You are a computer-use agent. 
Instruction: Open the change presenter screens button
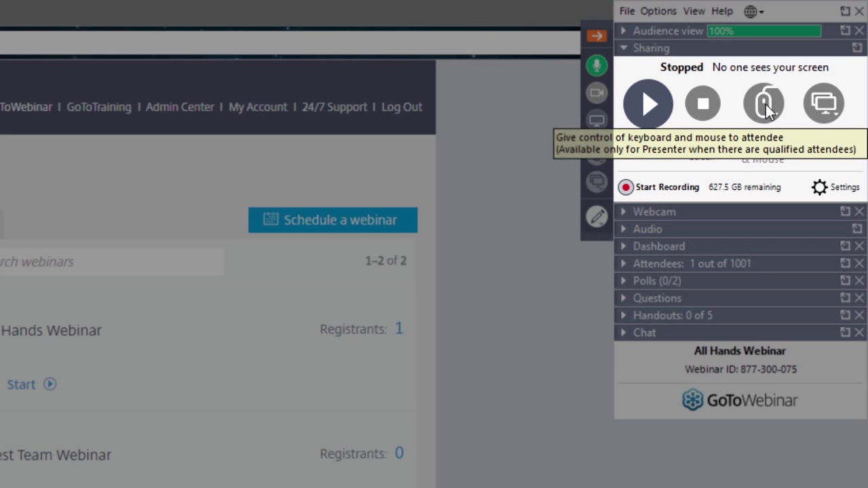tap(824, 103)
